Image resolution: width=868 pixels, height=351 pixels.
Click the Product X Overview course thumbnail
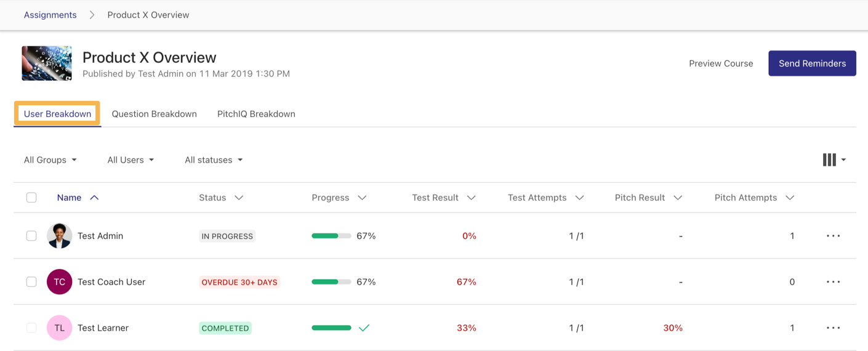click(47, 63)
